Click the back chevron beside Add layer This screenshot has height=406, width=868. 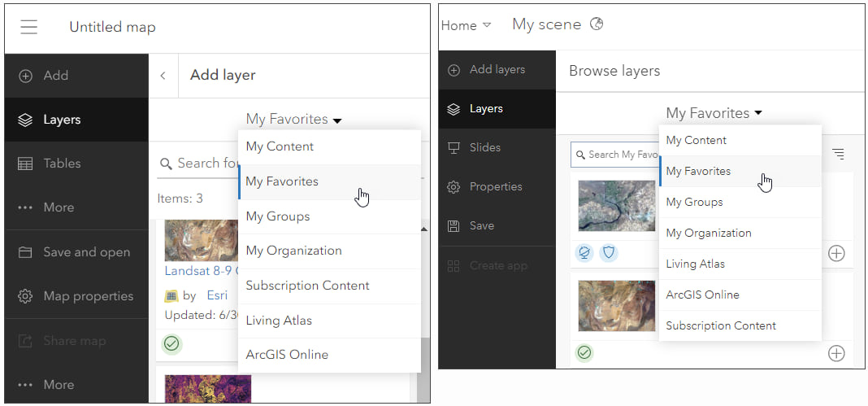pyautogui.click(x=163, y=76)
